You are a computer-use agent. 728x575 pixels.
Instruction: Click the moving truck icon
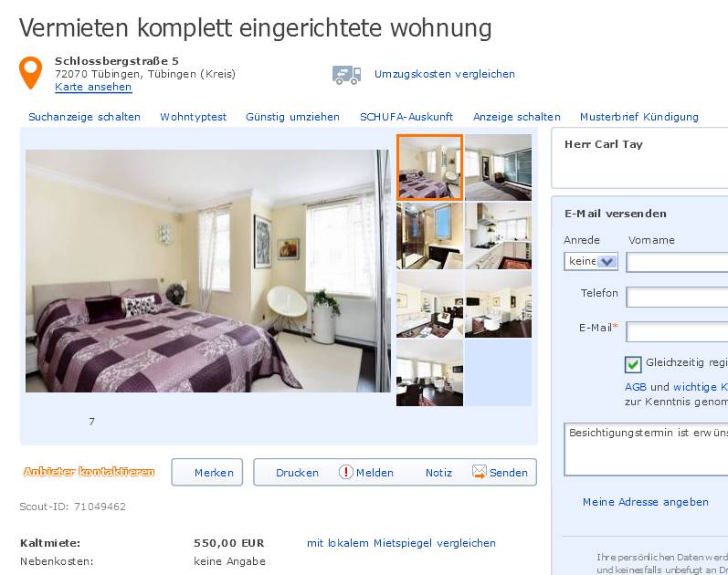(346, 75)
